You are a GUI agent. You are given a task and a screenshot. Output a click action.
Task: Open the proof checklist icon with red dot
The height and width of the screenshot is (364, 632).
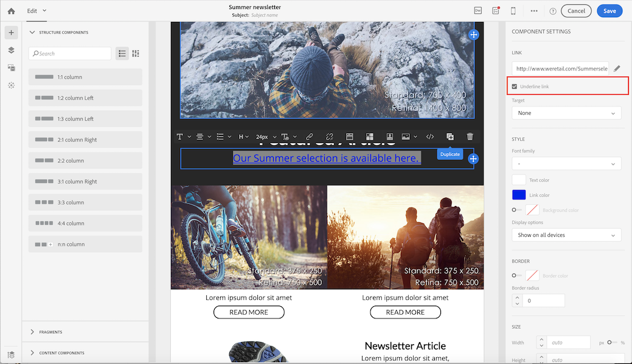click(496, 11)
